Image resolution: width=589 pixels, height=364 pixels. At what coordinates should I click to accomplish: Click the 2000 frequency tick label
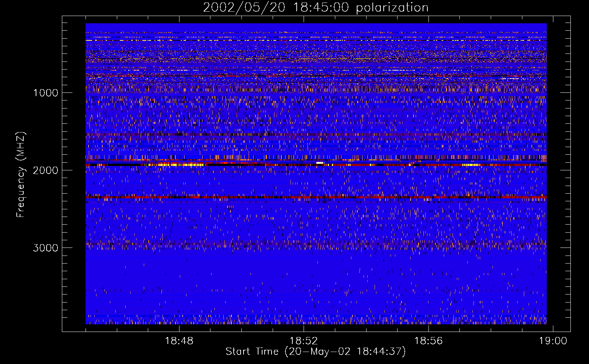(x=46, y=170)
